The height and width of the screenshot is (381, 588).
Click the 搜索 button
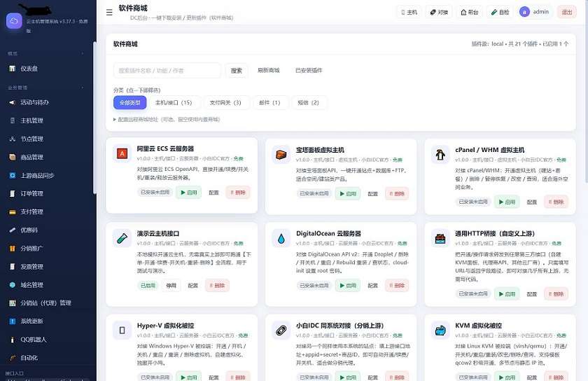(237, 71)
